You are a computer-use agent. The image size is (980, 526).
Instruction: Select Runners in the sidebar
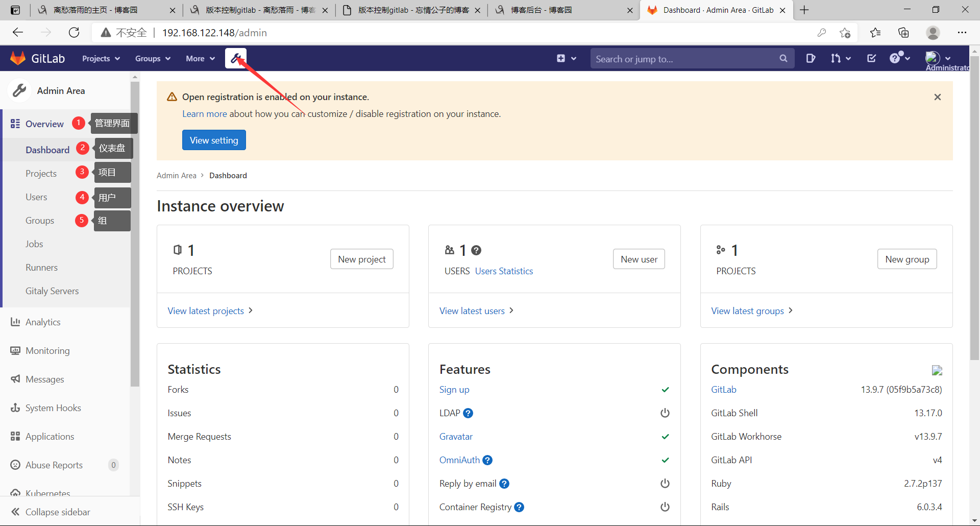point(41,268)
